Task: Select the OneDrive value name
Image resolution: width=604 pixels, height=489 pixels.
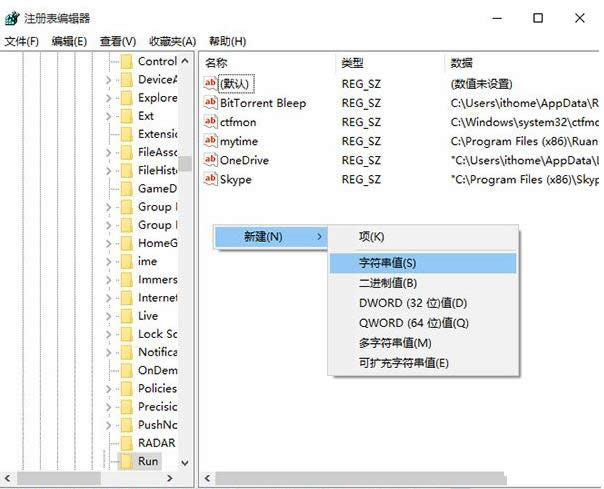Action: point(244,160)
